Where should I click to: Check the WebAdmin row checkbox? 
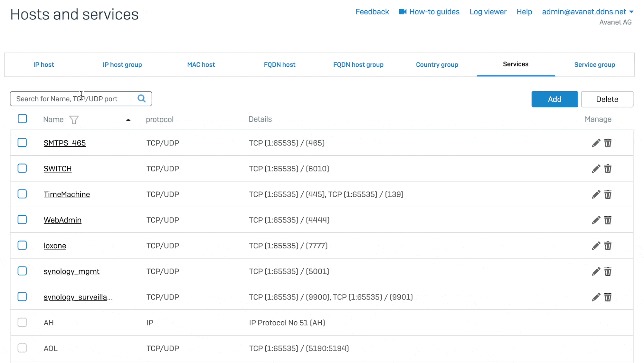pos(22,220)
